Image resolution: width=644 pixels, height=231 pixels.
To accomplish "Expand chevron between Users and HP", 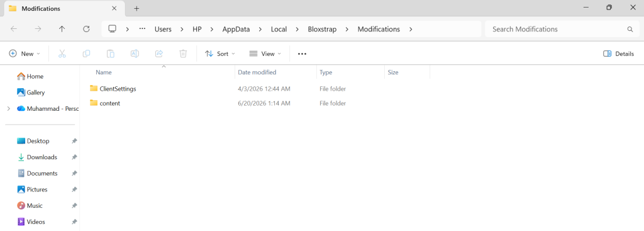I will [x=182, y=29].
